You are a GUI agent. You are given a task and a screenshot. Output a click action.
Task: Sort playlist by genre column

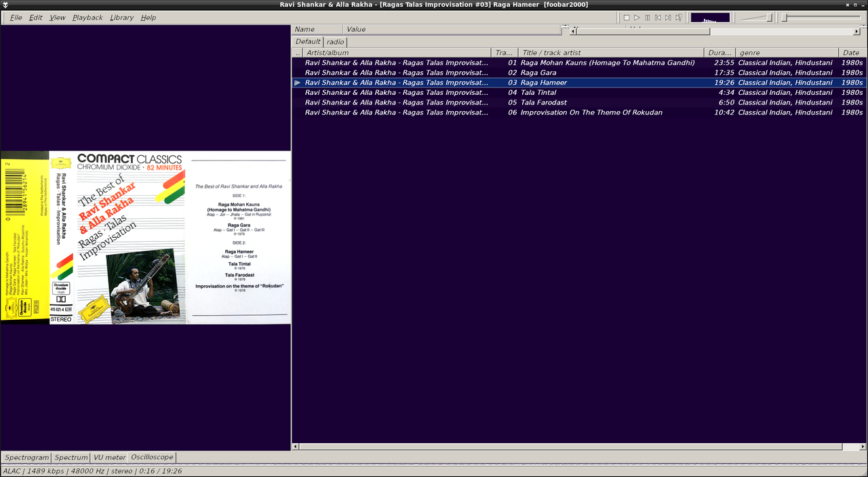[x=787, y=52]
